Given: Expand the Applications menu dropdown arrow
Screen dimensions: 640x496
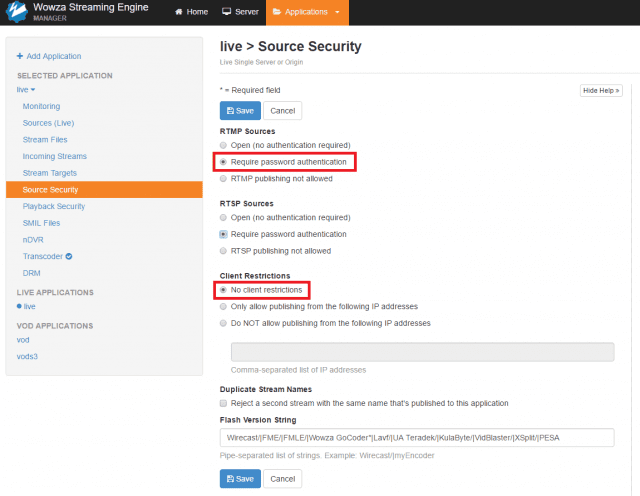Looking at the screenshot, I should 337,12.
